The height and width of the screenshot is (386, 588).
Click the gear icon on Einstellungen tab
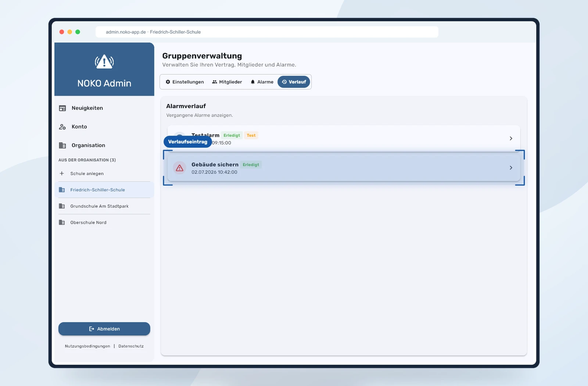168,82
